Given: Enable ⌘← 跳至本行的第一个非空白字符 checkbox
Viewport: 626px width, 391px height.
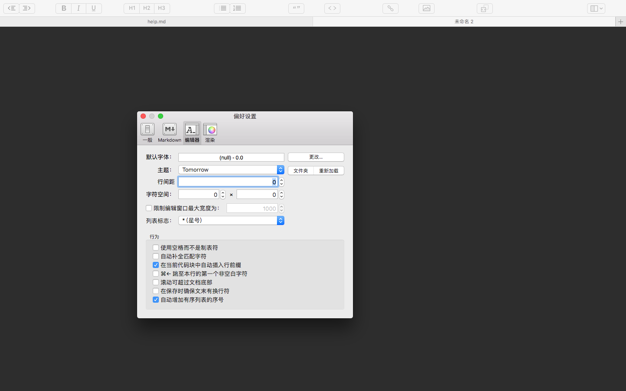Looking at the screenshot, I should click(x=156, y=274).
